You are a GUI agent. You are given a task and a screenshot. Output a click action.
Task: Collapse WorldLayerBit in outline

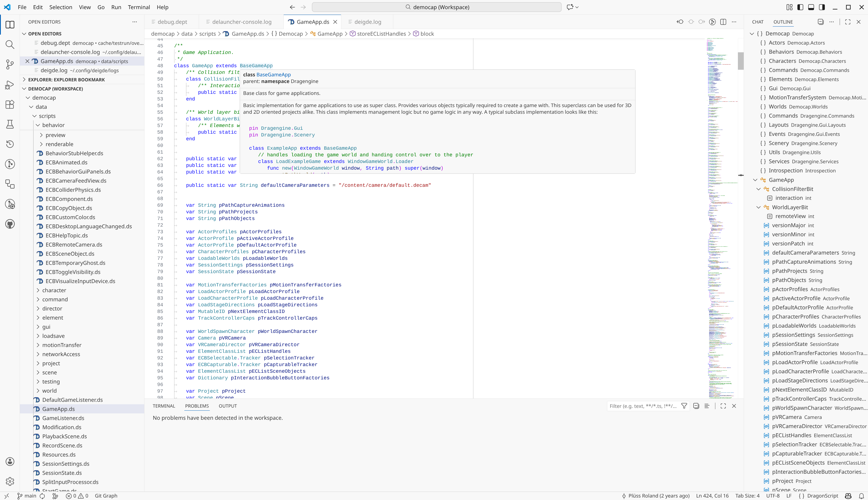coord(758,208)
